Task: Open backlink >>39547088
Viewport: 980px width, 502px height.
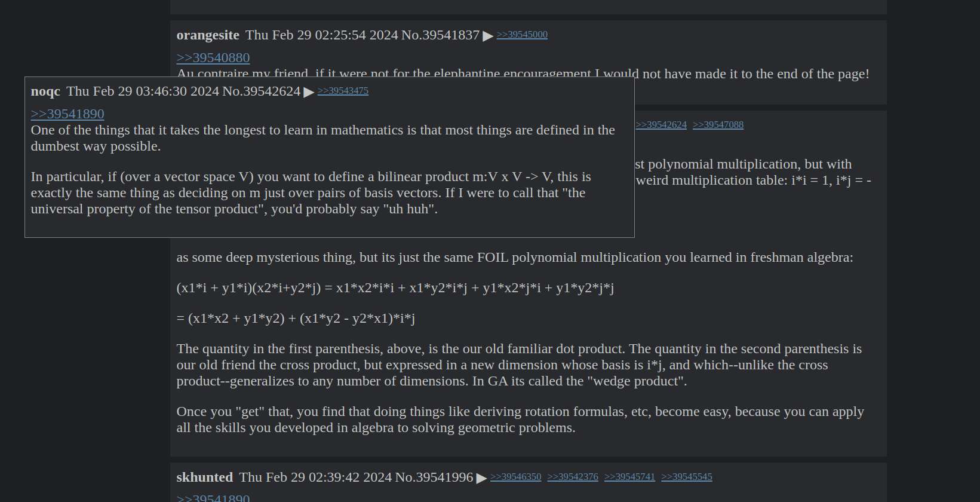Action: (x=718, y=125)
